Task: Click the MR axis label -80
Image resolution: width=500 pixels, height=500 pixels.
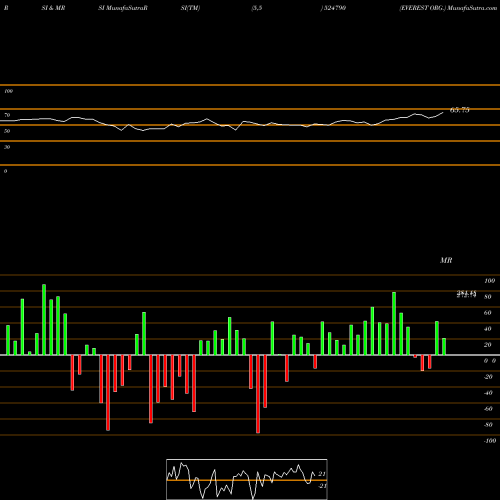Action: click(488, 425)
